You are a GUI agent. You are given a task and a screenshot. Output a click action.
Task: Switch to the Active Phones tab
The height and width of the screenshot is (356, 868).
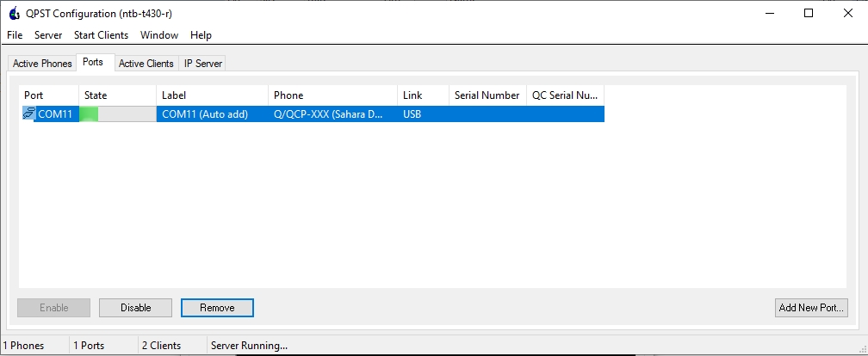(42, 64)
